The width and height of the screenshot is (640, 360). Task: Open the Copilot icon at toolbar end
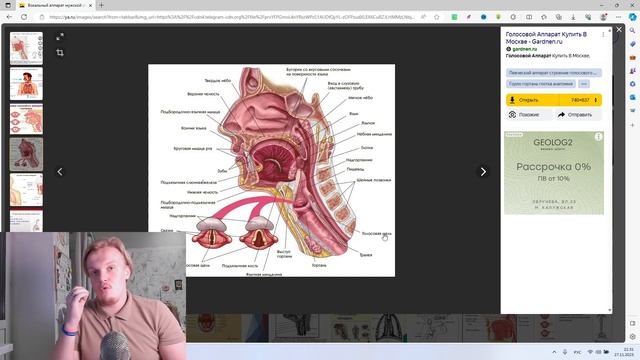[632, 17]
